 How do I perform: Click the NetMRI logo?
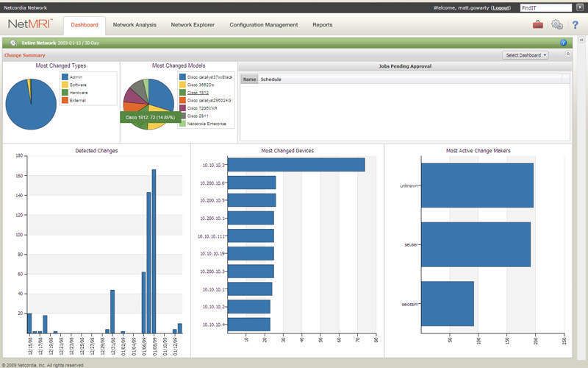[x=30, y=24]
